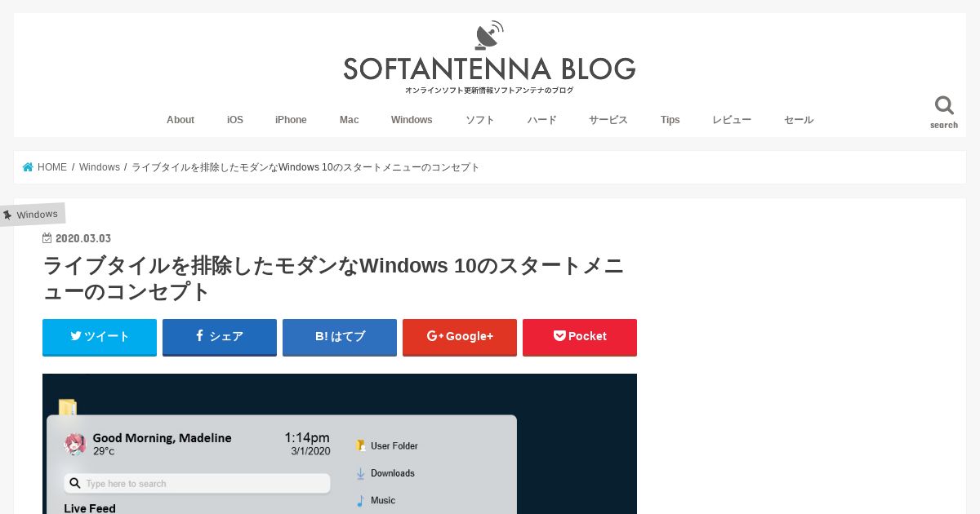Click the folder icon in screenshot image
980x514 pixels.
click(x=68, y=408)
